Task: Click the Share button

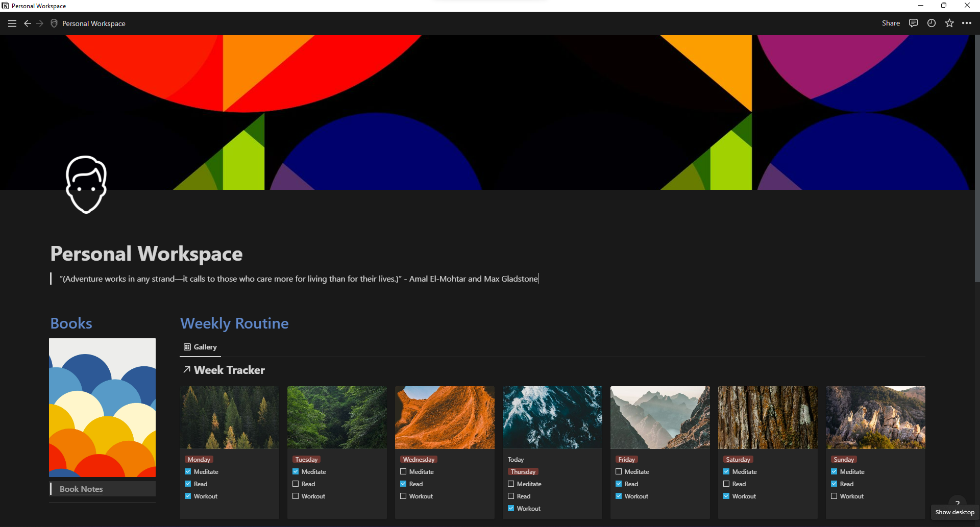Action: point(891,23)
